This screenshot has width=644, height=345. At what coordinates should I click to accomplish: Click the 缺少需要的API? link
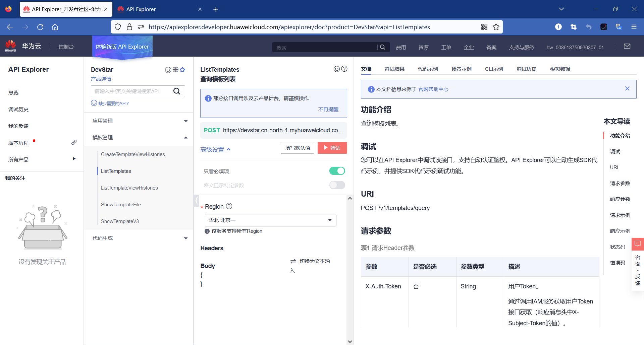[113, 103]
